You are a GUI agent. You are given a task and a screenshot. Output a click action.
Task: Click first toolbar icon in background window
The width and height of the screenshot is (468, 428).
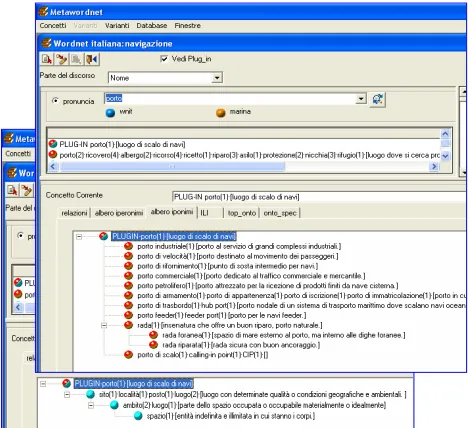click(x=12, y=190)
